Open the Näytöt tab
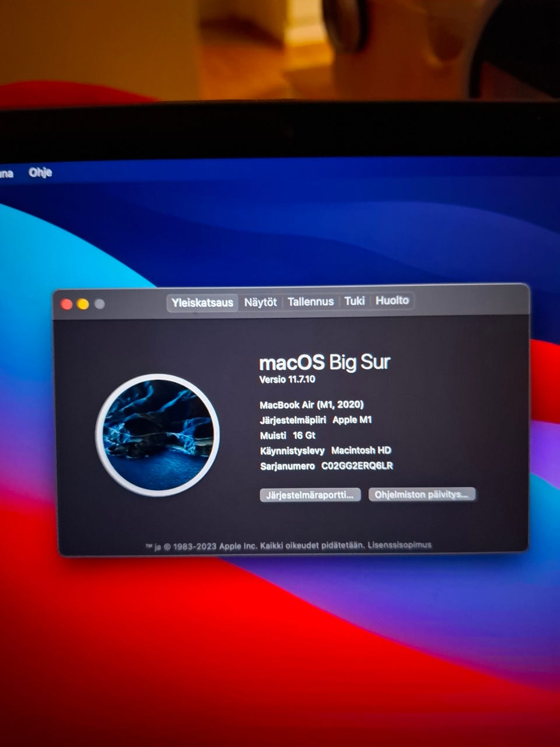 point(260,302)
